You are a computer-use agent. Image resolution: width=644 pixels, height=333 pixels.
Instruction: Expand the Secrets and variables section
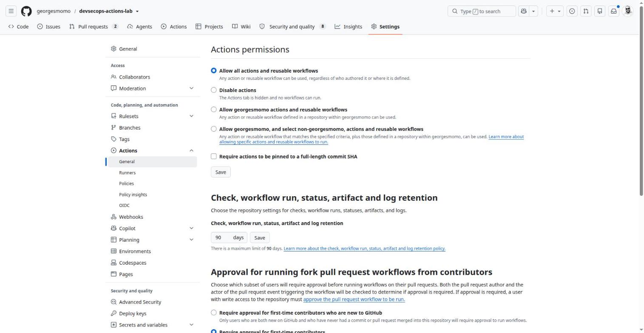pos(191,325)
